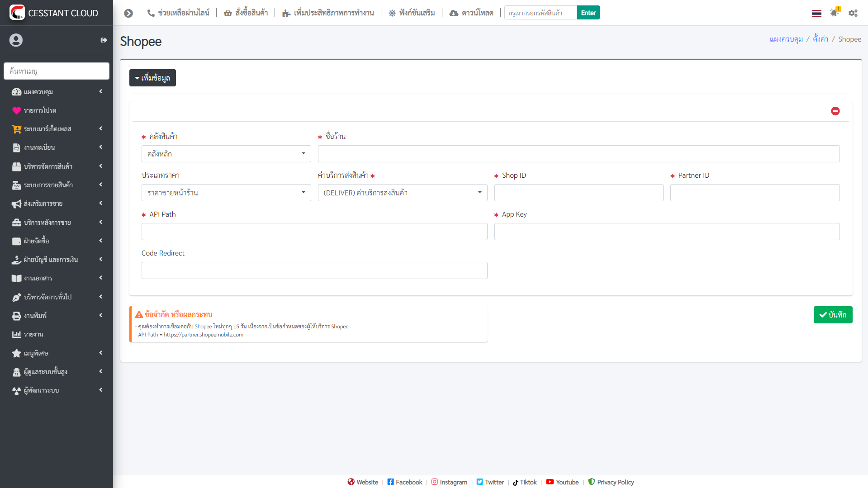Open the Instagram footer link
The image size is (868, 488).
(449, 482)
